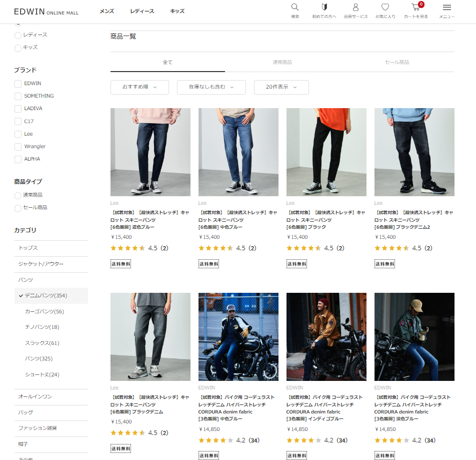Switch to the 通常商品 tab
The height and width of the screenshot is (460, 476).
click(x=282, y=63)
